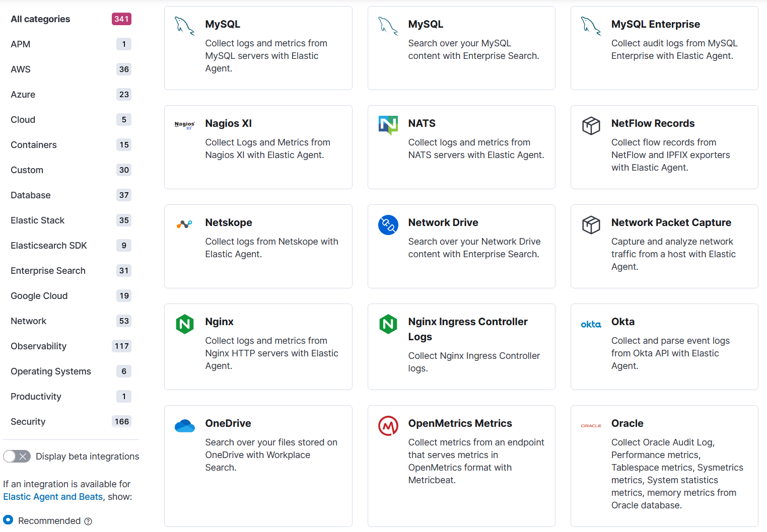The image size is (767, 532).
Task: Choose the Security category
Action: 71,422
